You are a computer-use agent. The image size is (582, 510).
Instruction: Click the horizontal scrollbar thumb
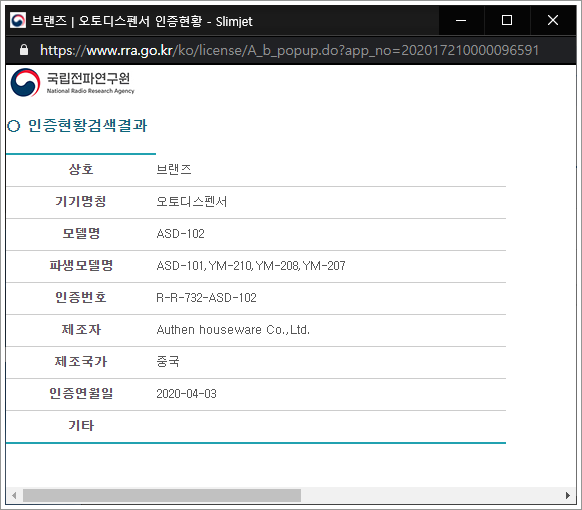click(162, 496)
